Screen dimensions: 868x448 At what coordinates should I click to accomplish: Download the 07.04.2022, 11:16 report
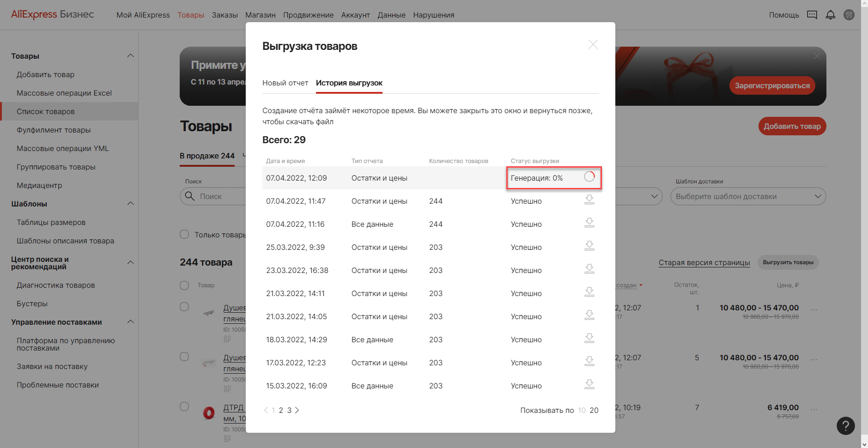pos(589,223)
